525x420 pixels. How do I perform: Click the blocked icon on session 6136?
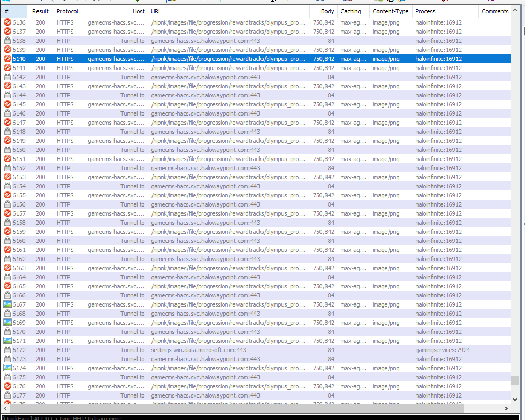point(7,22)
